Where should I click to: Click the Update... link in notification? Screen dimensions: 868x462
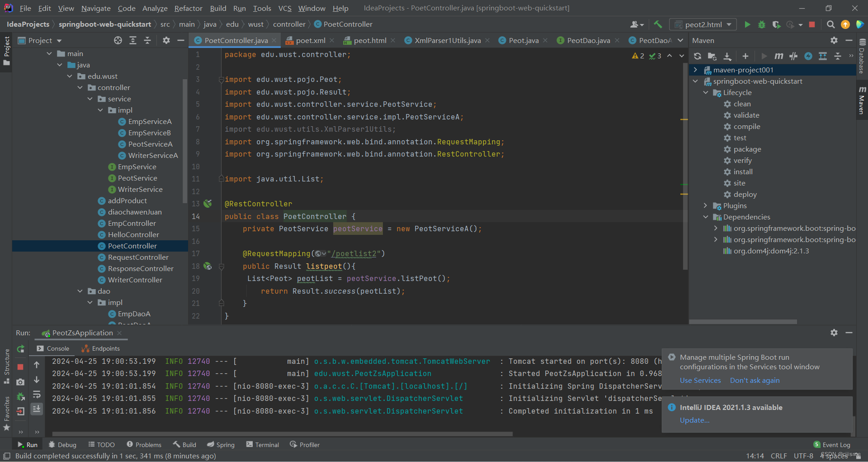coord(694,420)
